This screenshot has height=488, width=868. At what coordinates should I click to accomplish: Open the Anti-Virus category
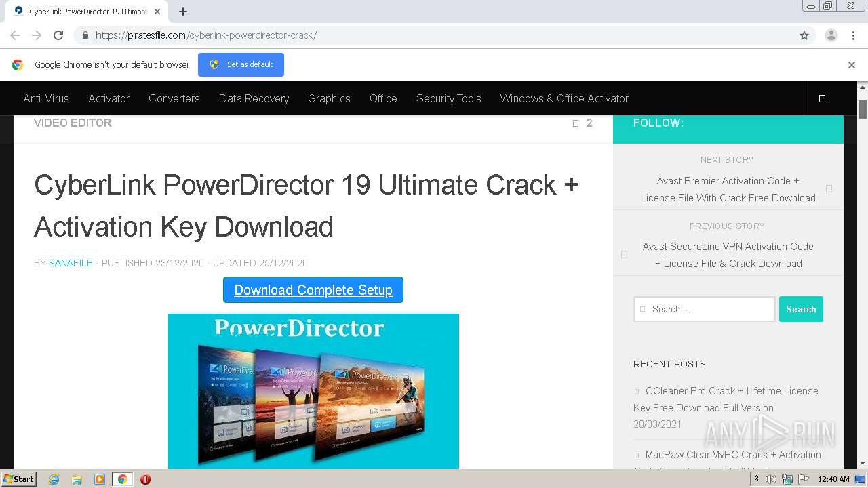coord(46,98)
